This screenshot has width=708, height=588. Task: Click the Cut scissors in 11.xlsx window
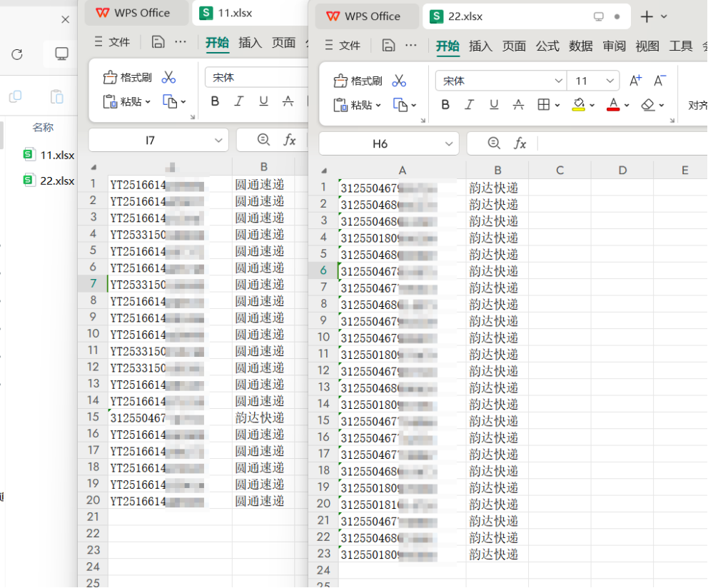click(169, 77)
